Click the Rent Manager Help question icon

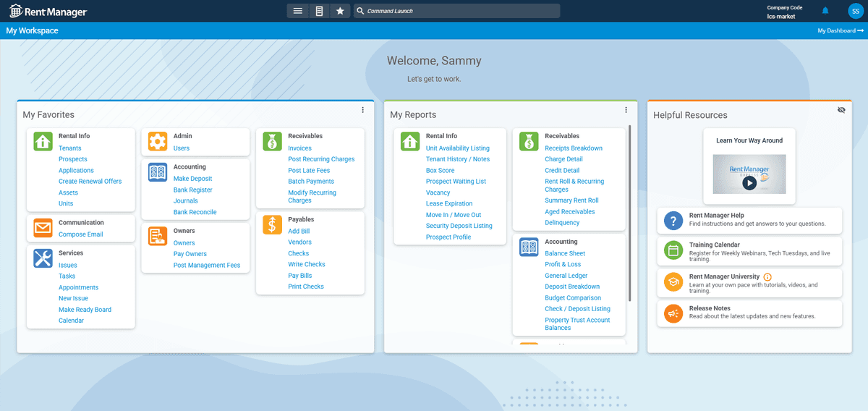(673, 221)
